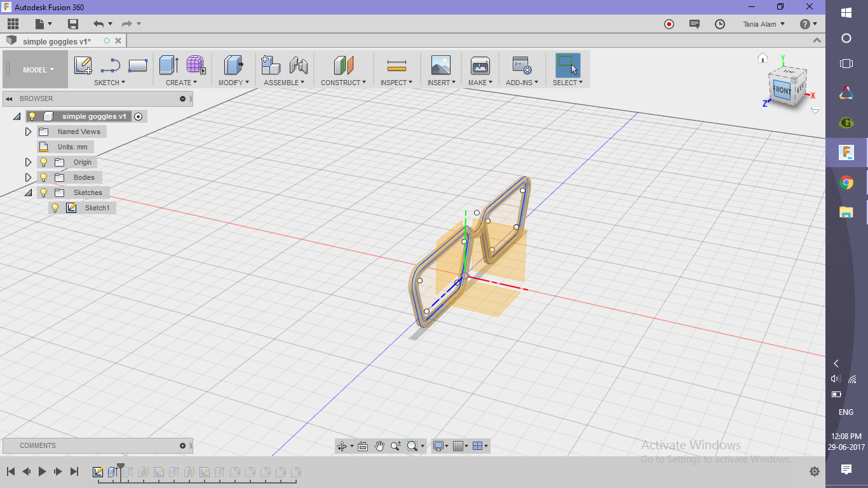Open the data panel grid icon

pos(13,24)
